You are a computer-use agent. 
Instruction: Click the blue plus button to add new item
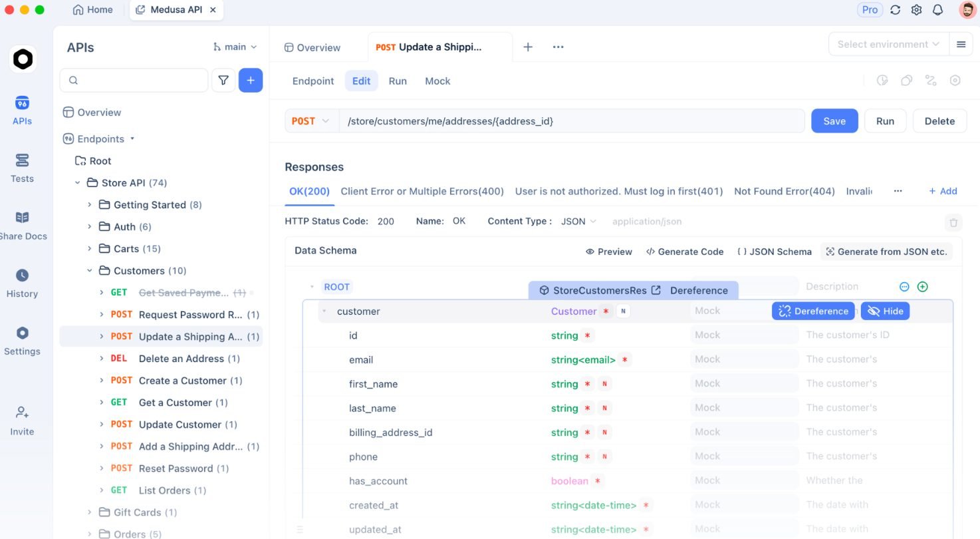(251, 80)
